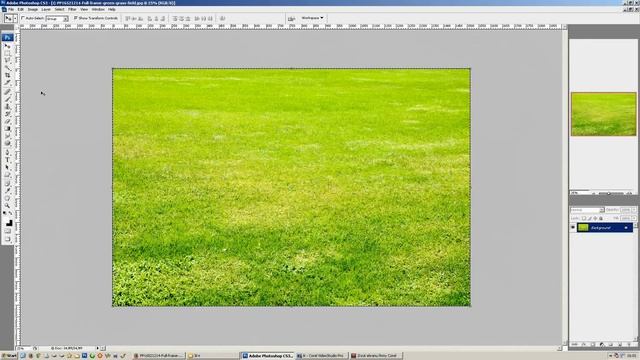Image resolution: width=640 pixels, height=360 pixels.
Task: Select the Gradient tool
Action: (x=7, y=128)
